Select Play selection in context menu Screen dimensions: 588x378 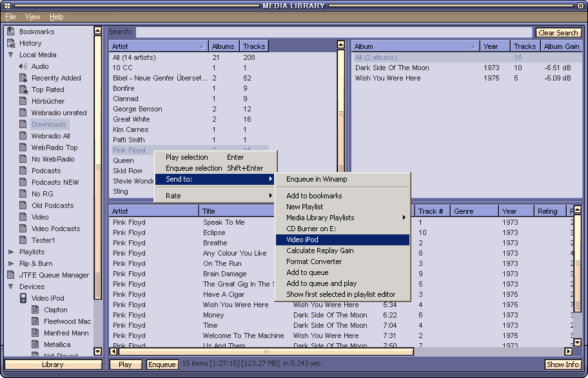[x=215, y=157]
